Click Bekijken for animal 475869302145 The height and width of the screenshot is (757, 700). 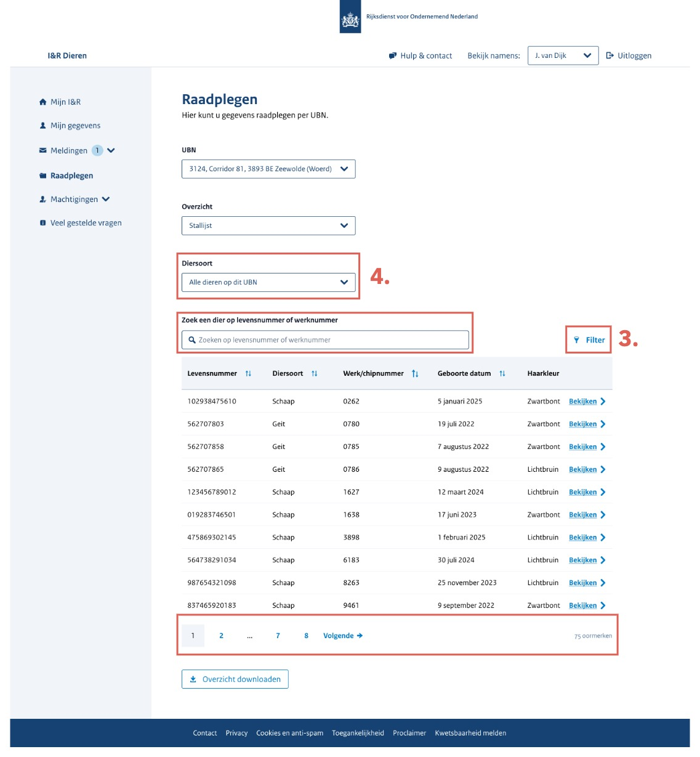[582, 538]
